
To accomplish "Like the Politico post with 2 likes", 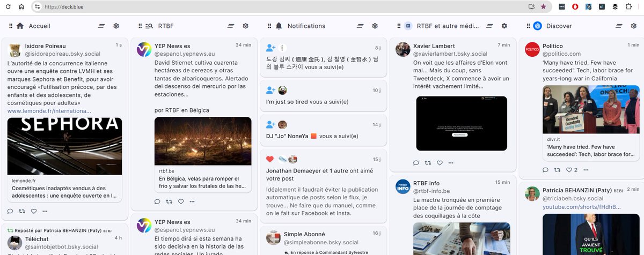I will coord(569,170).
